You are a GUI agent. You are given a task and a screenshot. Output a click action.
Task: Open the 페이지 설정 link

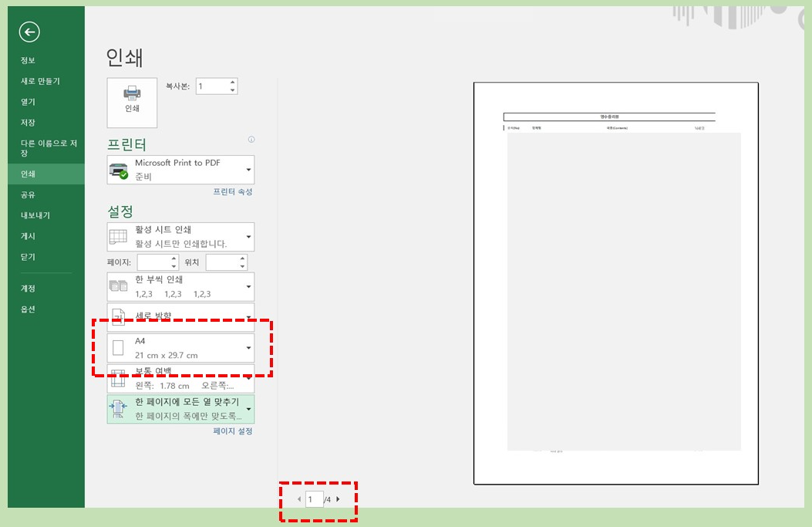[233, 431]
